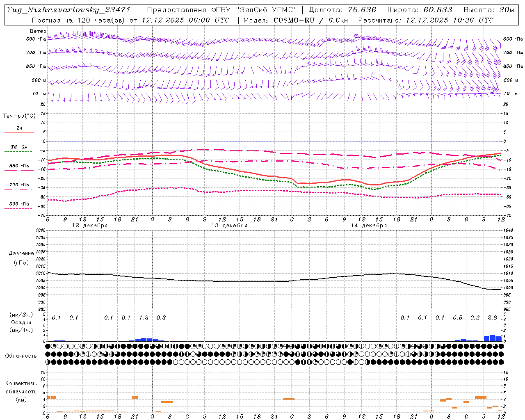This screenshot has width=525, height=420.
Task: Click the 12 декабря date label
Action: pyautogui.click(x=89, y=226)
